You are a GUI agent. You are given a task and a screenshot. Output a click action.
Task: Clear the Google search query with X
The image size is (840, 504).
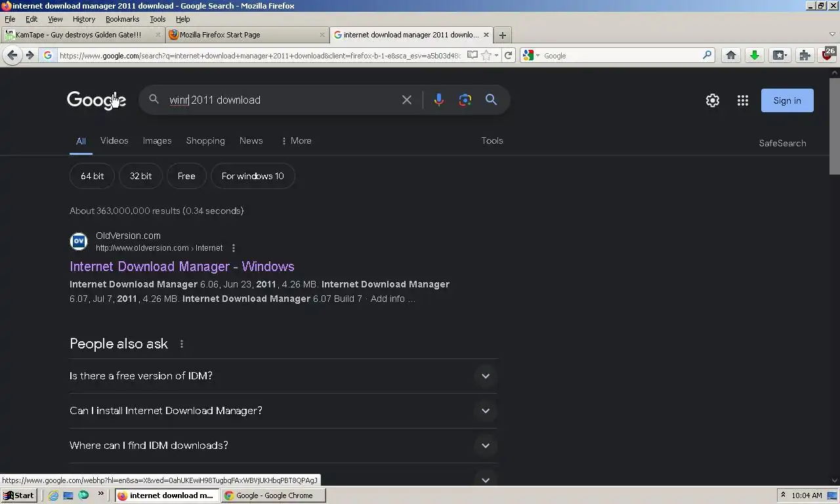click(x=407, y=100)
